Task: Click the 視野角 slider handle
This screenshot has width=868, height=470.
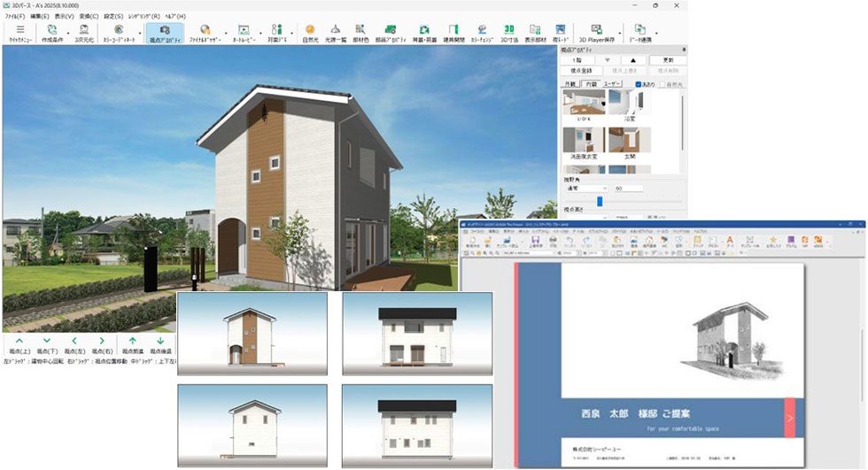Action: point(599,201)
